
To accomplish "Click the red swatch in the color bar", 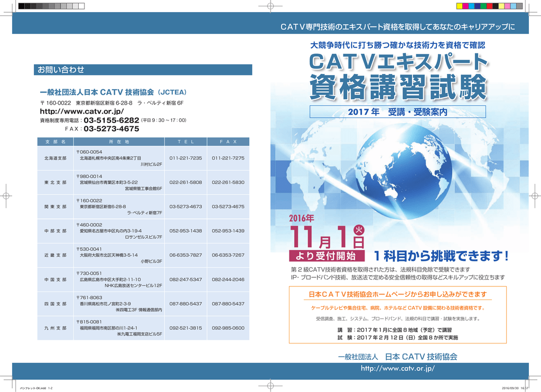I will click(490, 6).
